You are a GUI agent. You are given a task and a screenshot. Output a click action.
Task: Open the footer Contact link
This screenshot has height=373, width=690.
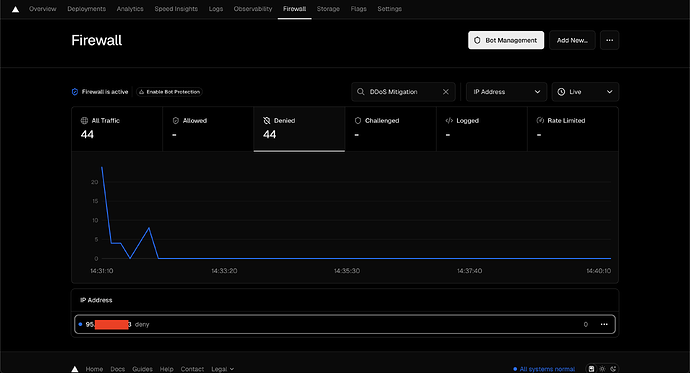click(192, 369)
